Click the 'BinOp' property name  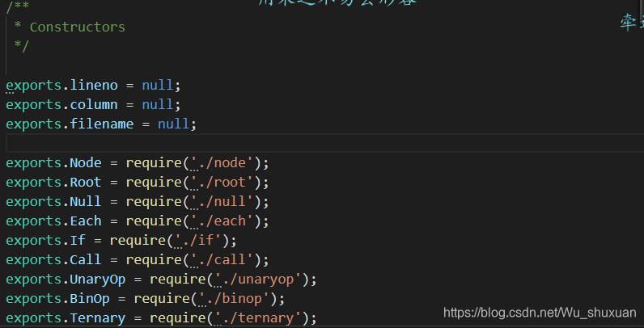click(x=90, y=298)
